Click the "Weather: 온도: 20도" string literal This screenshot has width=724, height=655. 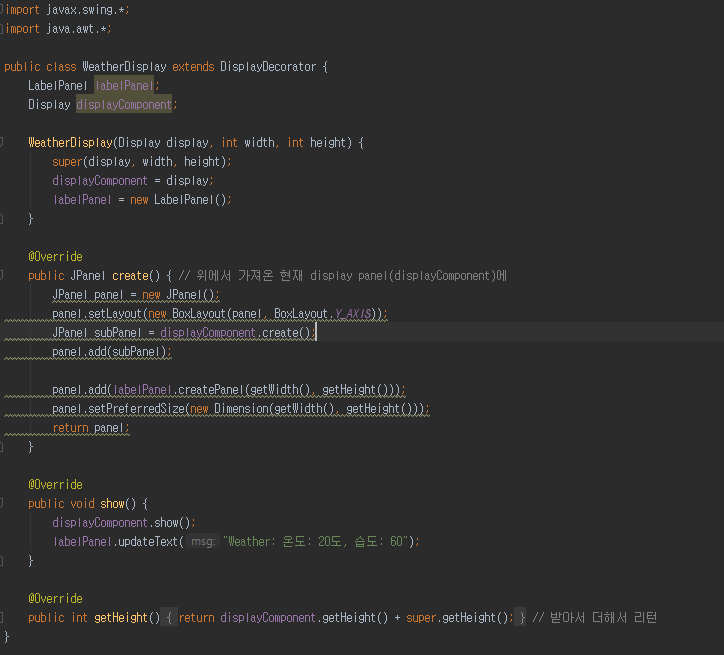316,541
